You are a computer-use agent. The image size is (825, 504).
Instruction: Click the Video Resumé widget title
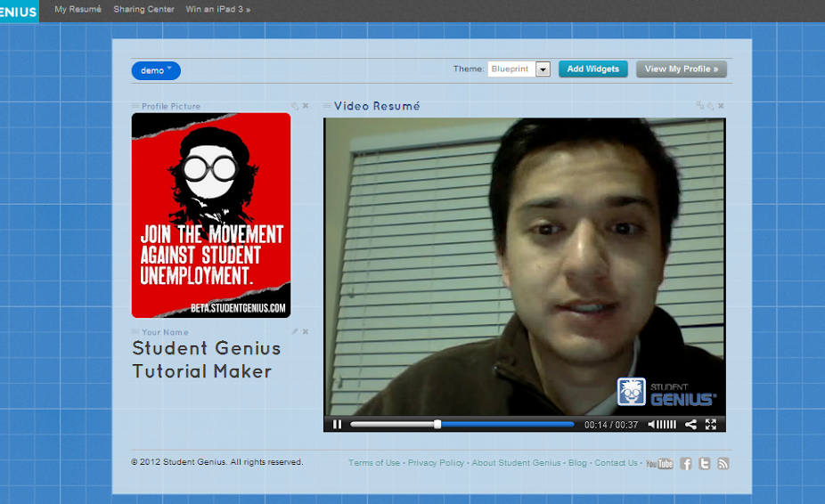377,106
